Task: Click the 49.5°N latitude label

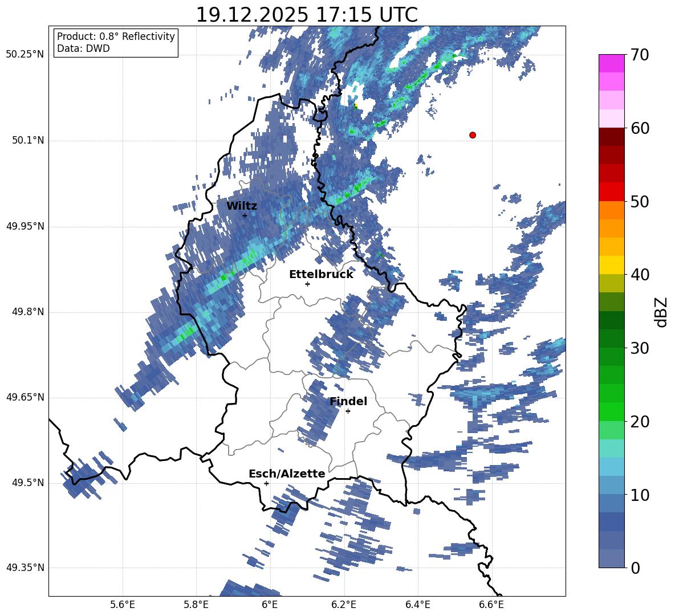Action: pos(28,483)
